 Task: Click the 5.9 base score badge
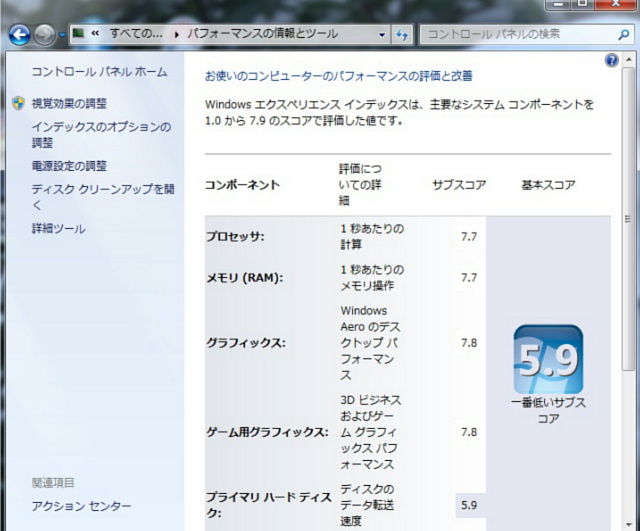548,360
